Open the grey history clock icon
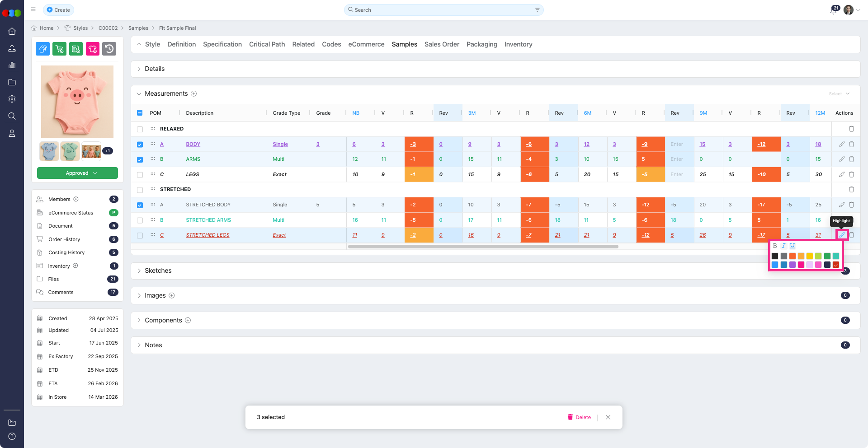This screenshot has width=868, height=448. 109,49
